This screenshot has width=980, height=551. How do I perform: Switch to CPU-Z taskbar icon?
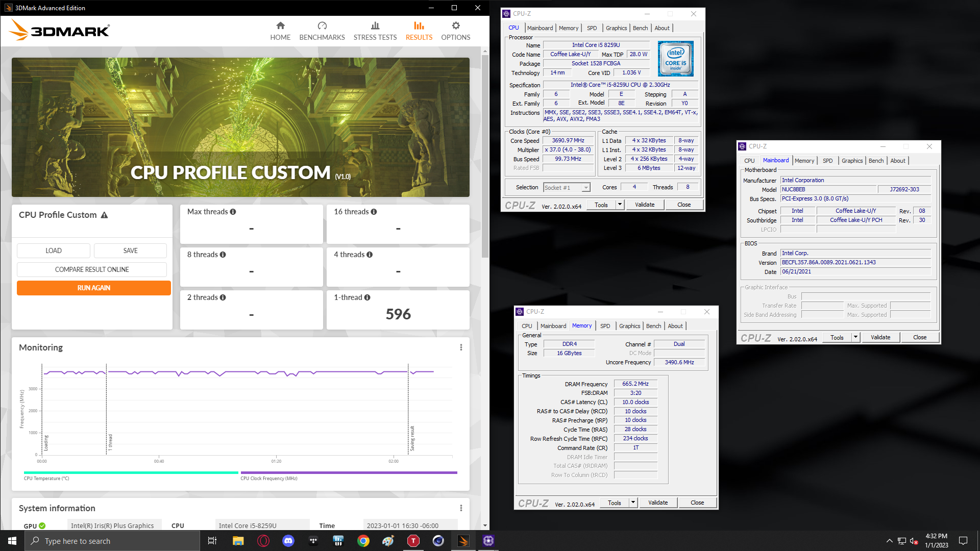point(488,541)
